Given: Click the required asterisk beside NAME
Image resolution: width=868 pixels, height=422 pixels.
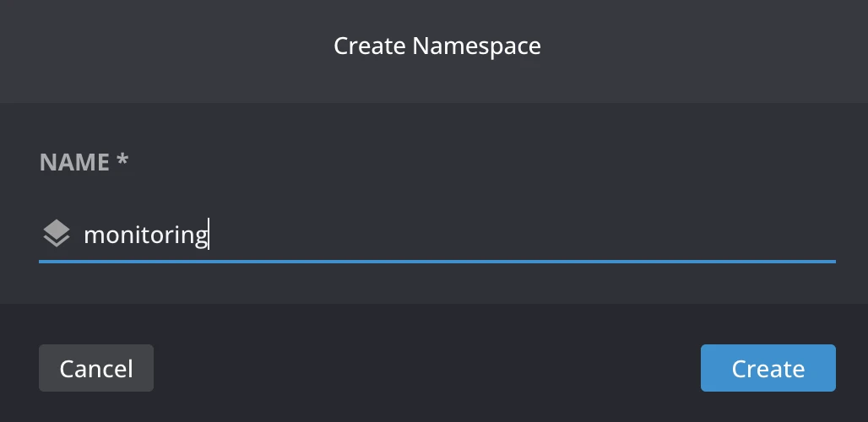Looking at the screenshot, I should point(122,160).
